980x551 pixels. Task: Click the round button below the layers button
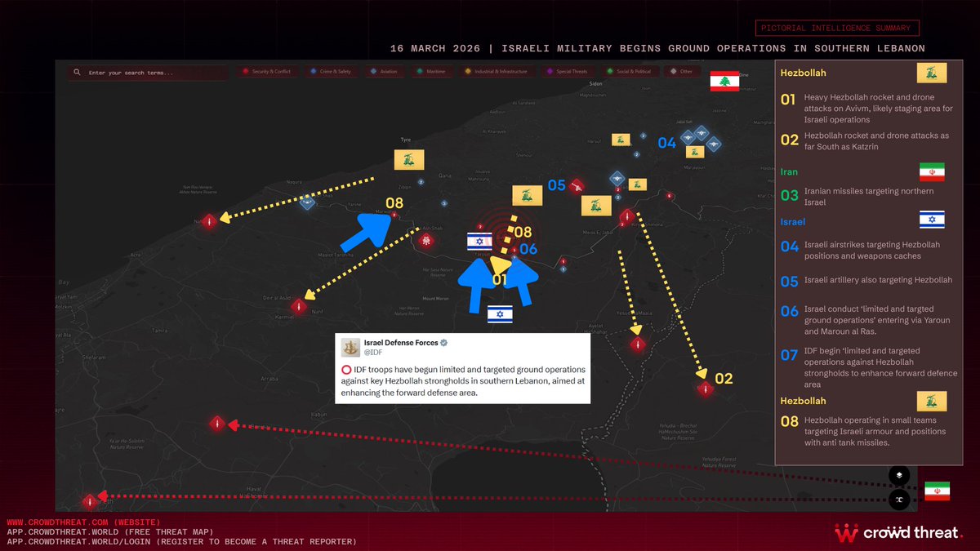pos(898,499)
